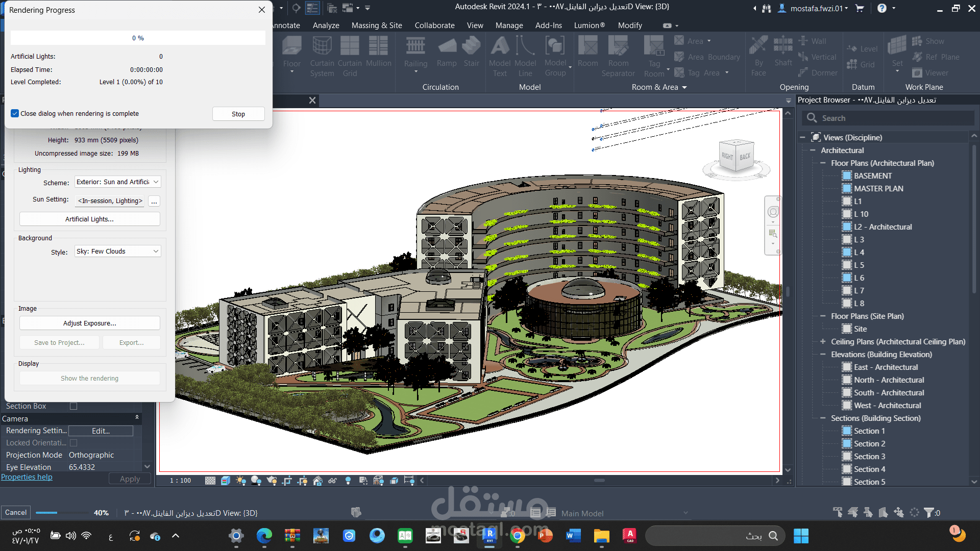This screenshot has height=551, width=980.
Task: Click the Ramp tool in Circulation
Action: coord(447,52)
